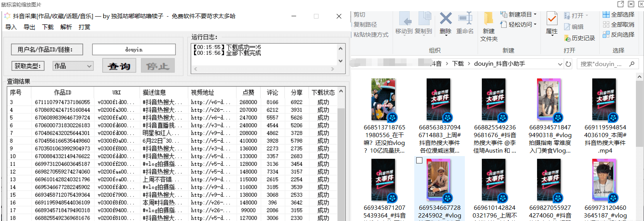
Task: Open video thumbnail 6691195948544036109
Action: (605, 100)
